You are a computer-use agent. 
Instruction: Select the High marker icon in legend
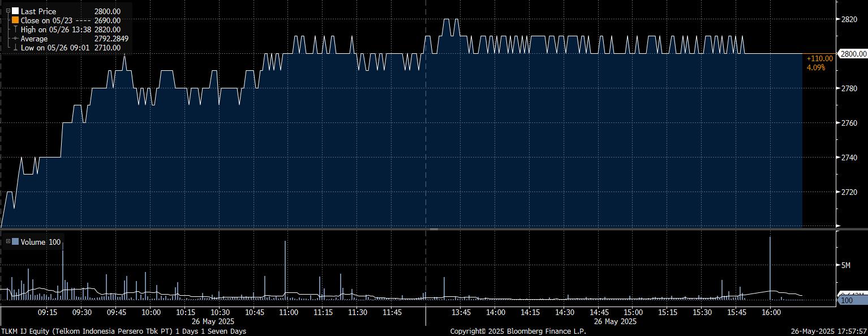[15, 29]
